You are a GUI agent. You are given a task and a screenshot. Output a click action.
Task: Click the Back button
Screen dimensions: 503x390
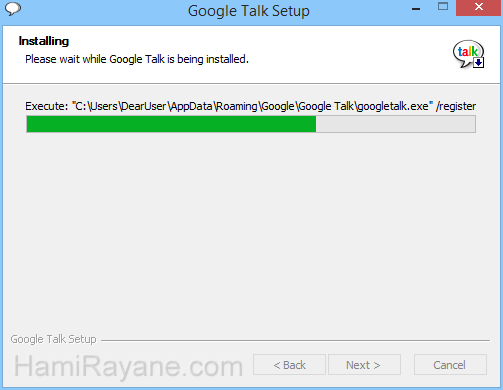pos(289,365)
